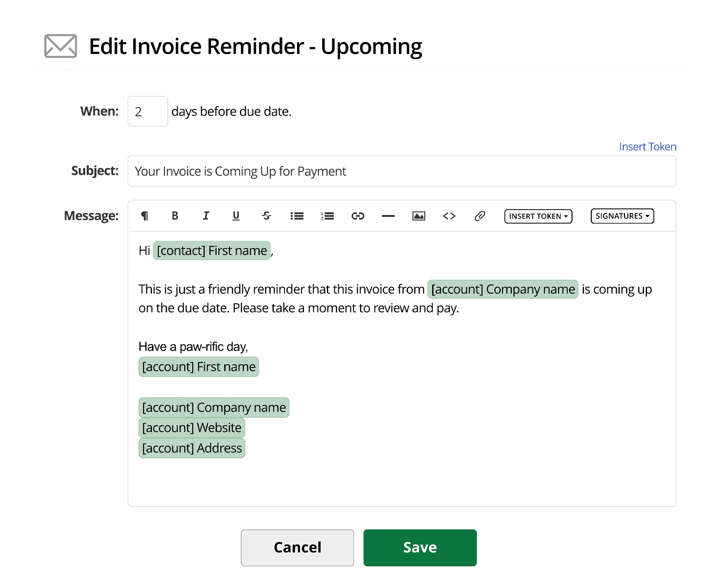This screenshot has width=728, height=582.
Task: Toggle paragraph formatting marks
Action: pyautogui.click(x=145, y=216)
